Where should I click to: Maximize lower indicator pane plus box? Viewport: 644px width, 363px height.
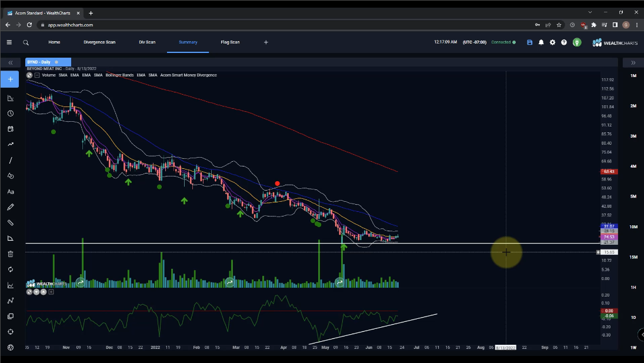pyautogui.click(x=51, y=292)
